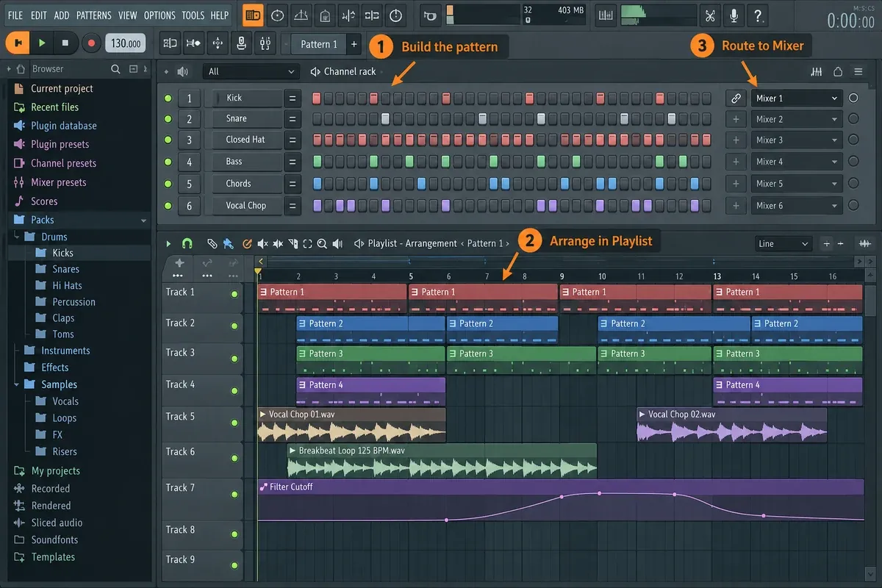Click the microphone icon in the top toolbar
Viewport: 882px width, 588px height.
pos(734,15)
